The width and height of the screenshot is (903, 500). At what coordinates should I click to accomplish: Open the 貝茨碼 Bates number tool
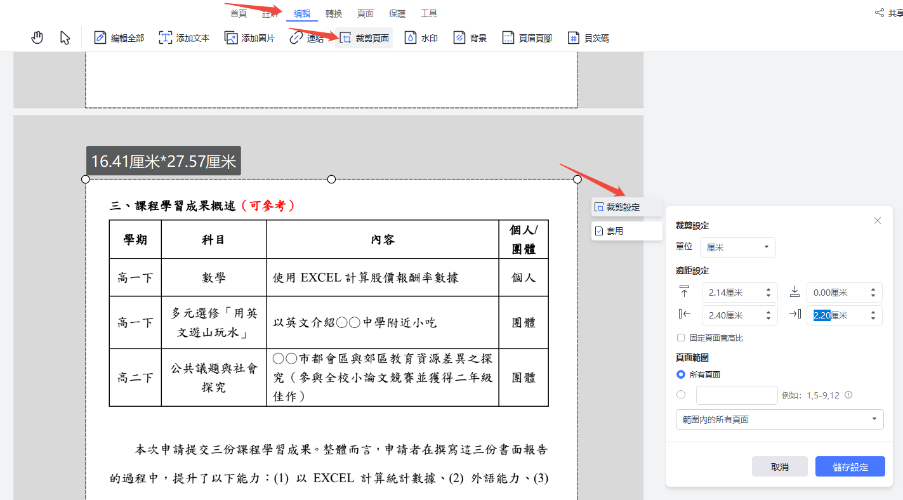click(588, 38)
